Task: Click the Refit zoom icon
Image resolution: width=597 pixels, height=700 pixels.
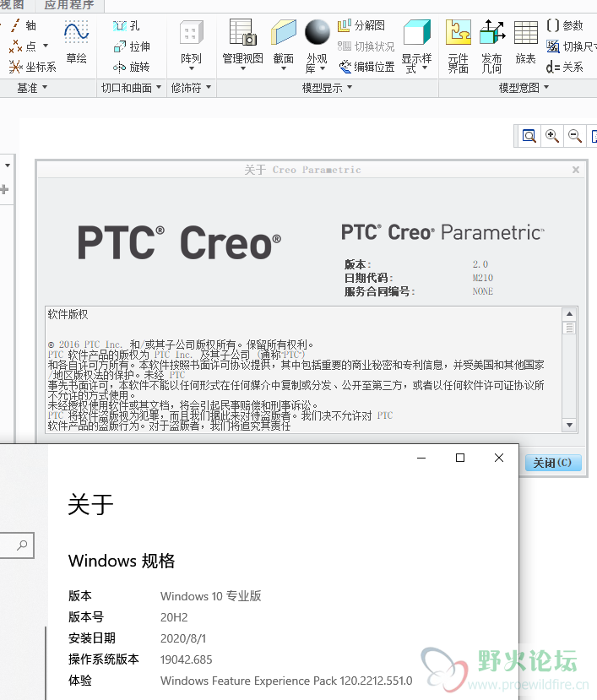Action: [x=529, y=136]
